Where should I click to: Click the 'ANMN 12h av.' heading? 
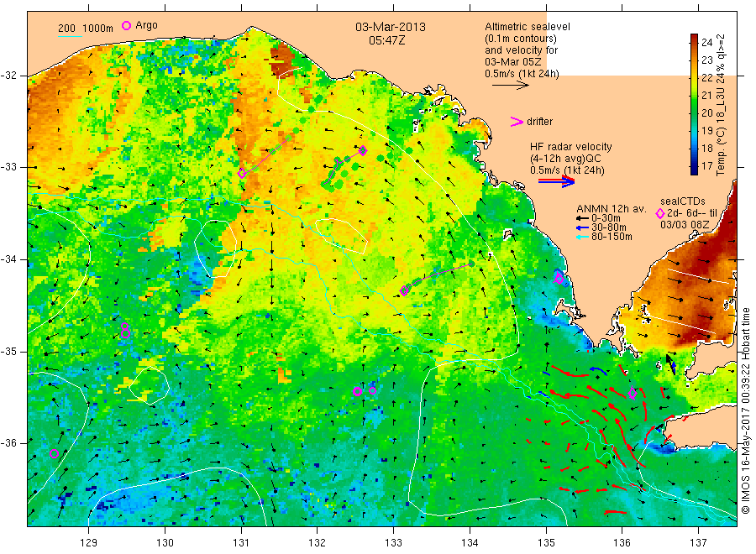[x=611, y=209]
